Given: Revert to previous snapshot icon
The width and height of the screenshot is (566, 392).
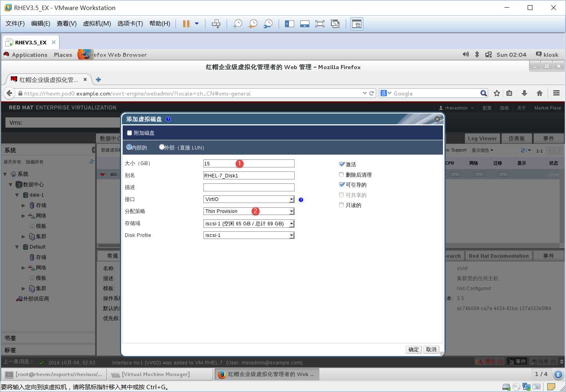Looking at the screenshot, I should coord(253,24).
